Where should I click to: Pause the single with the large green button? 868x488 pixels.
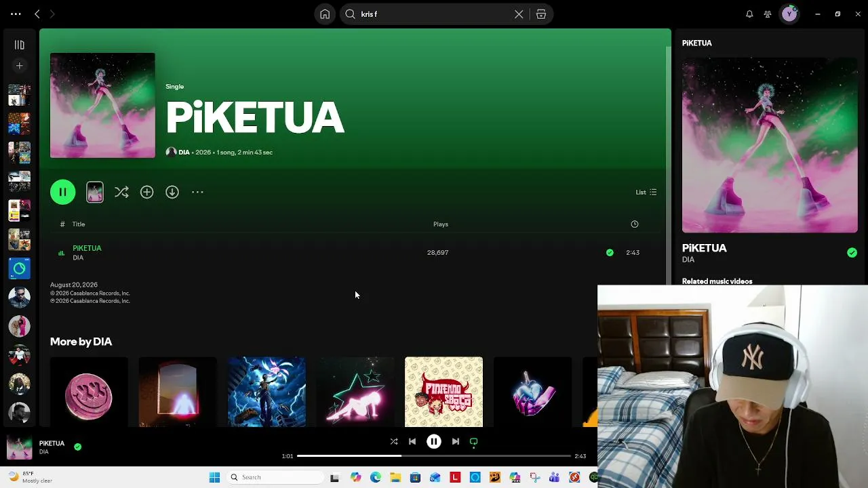coord(62,192)
